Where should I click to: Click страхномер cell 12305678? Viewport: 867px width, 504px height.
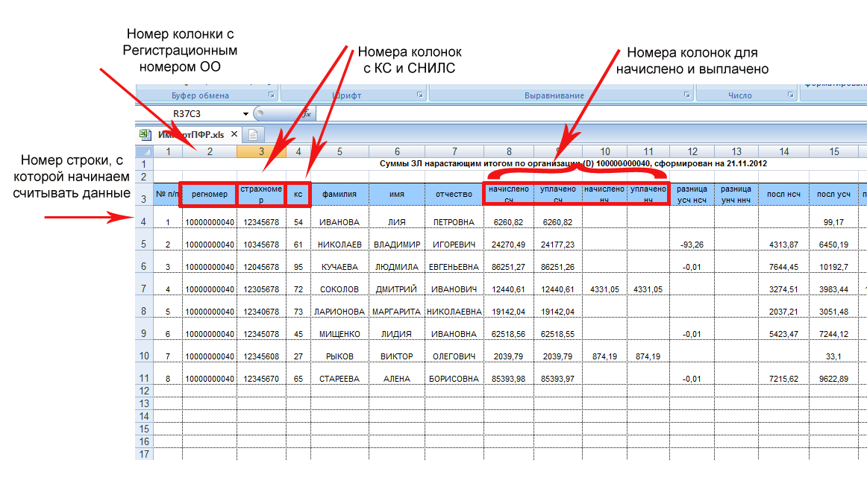point(262,285)
